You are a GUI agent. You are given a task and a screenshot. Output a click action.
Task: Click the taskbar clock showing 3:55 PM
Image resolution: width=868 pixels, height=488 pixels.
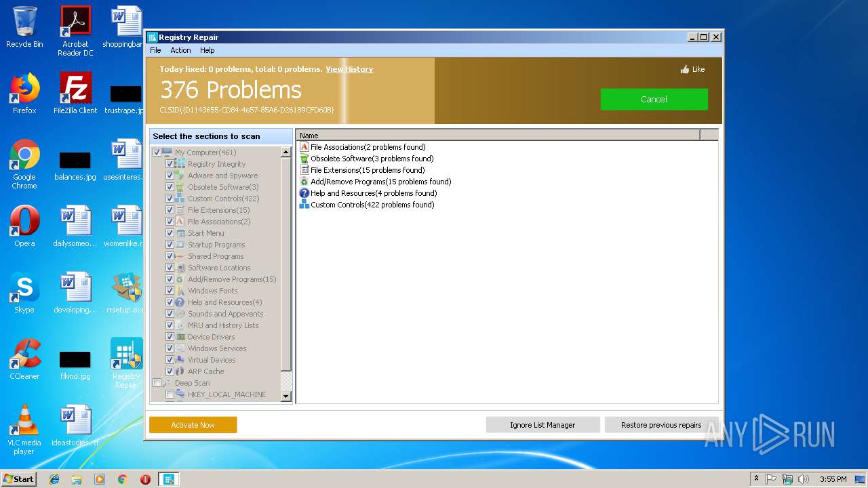(x=833, y=479)
